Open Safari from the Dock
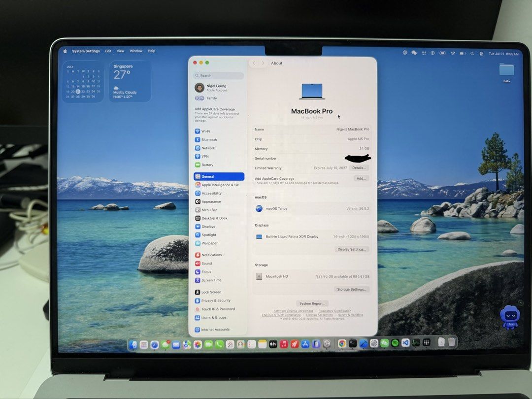Image resolution: width=532 pixels, height=399 pixels. click(154, 345)
